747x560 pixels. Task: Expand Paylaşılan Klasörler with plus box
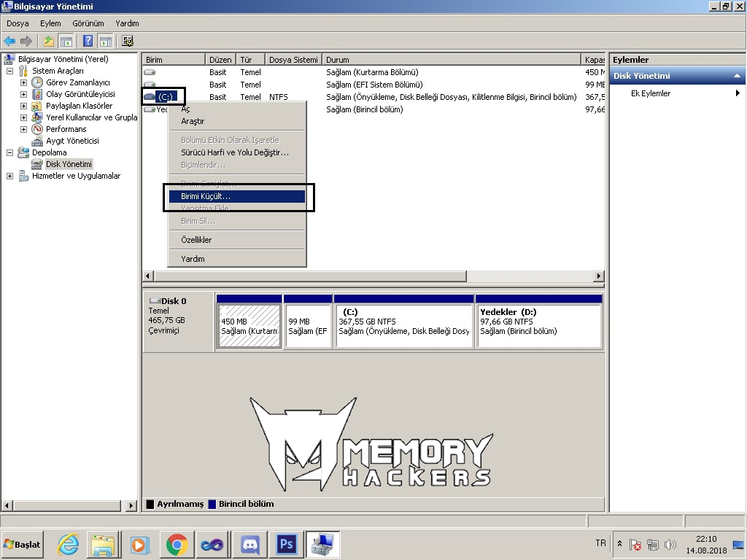(x=23, y=106)
